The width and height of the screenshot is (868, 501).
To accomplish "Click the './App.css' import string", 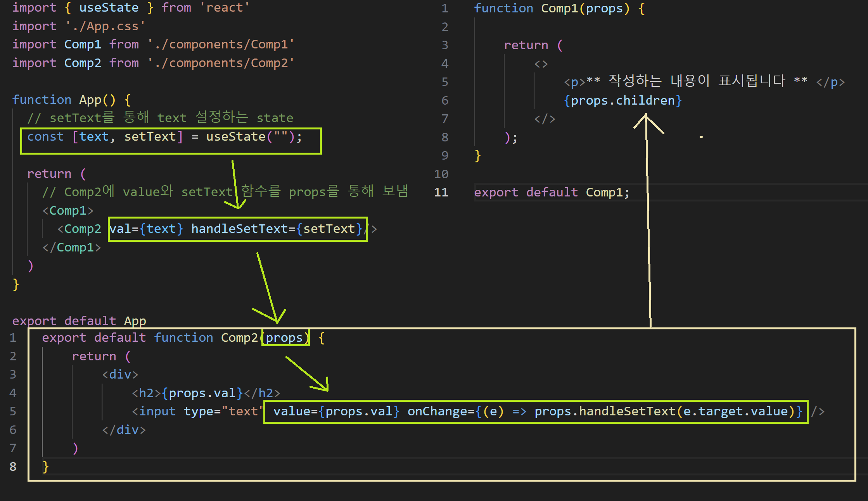I will click(x=105, y=26).
